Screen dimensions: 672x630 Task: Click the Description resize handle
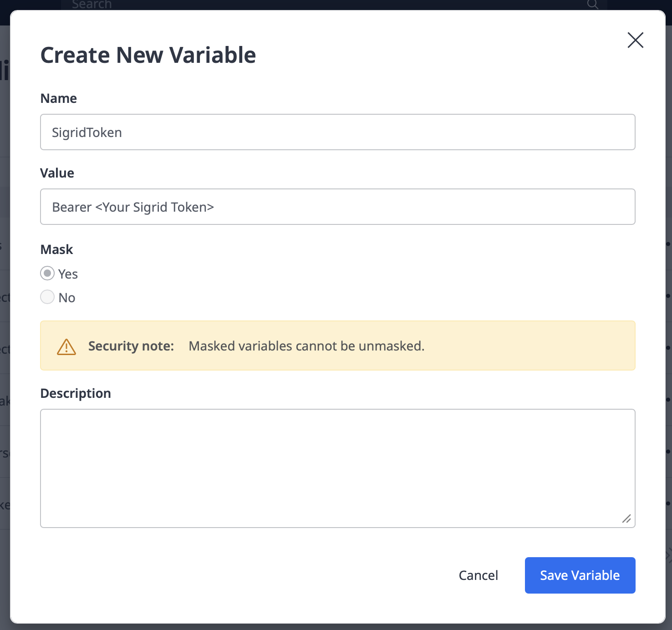click(x=626, y=519)
